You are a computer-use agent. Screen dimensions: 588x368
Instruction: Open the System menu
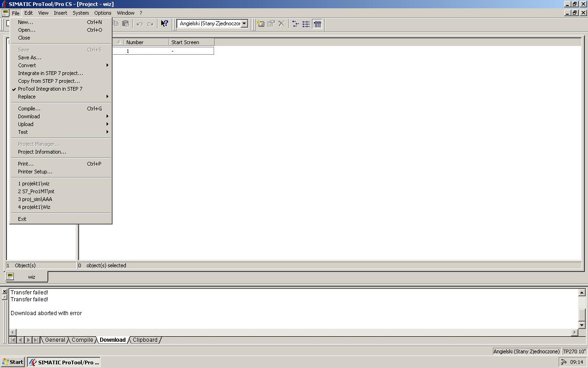coord(81,13)
